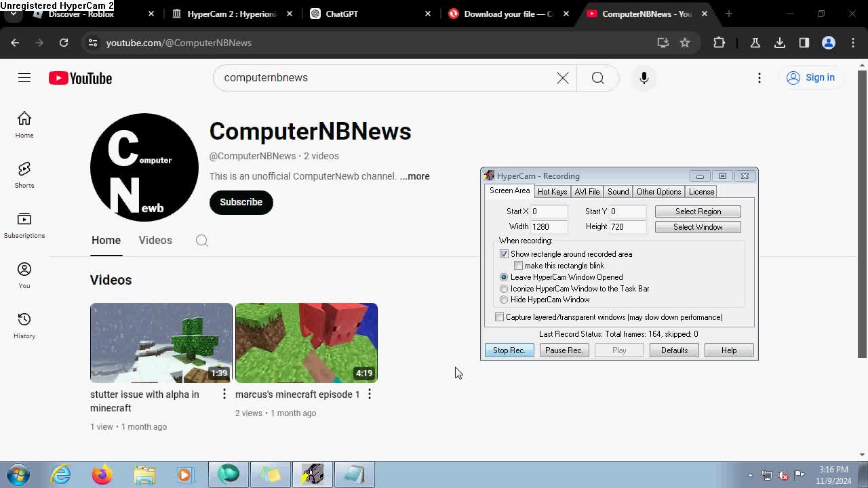Go to the YouTube logo home
This screenshot has width=868, height=488.
point(80,78)
